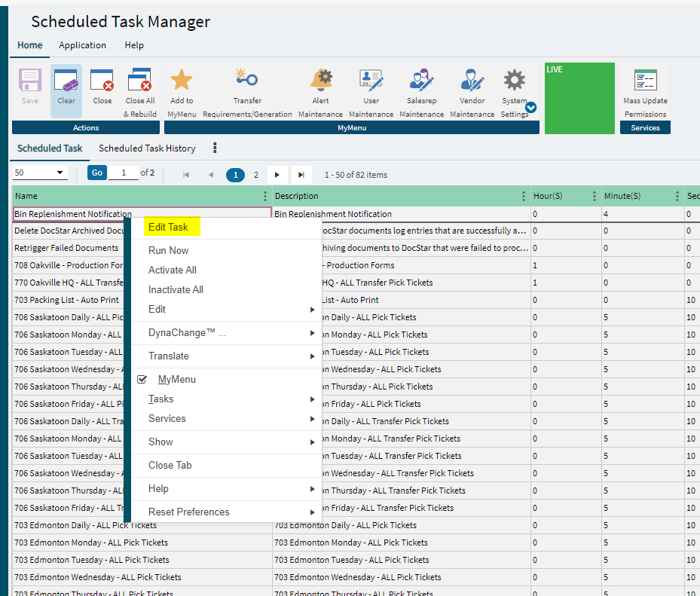Expand the MyMenu ribbon overflow arrow
This screenshot has height=596, width=700.
point(530,108)
